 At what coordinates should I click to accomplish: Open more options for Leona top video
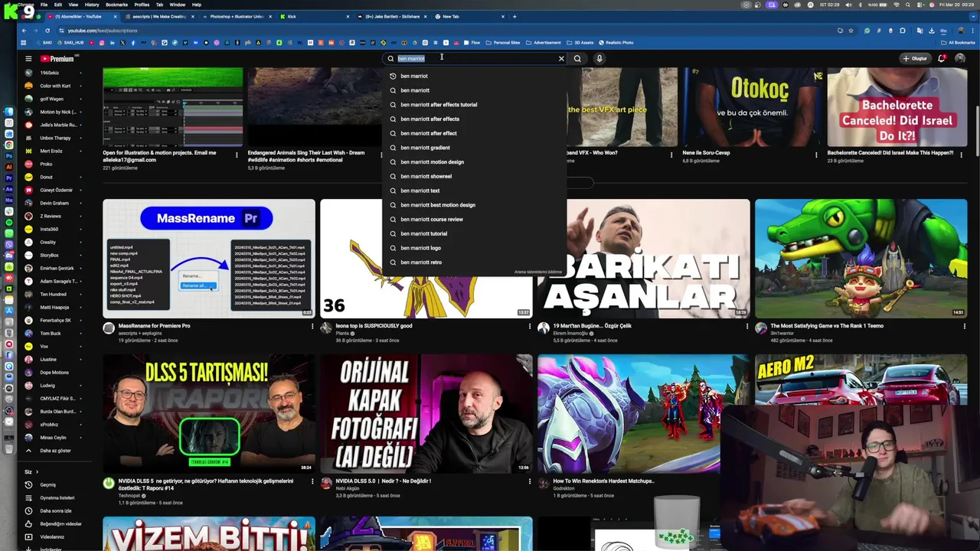pos(529,326)
